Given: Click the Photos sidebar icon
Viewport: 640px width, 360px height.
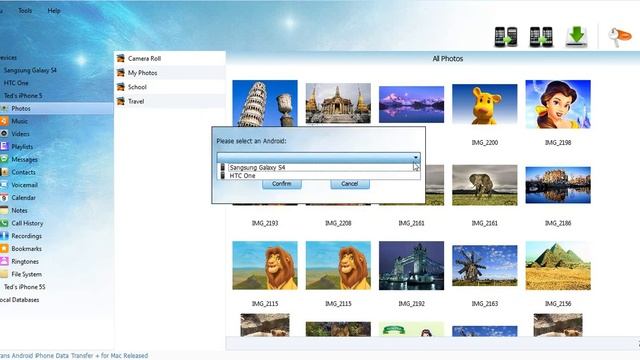Looking at the screenshot, I should click(4, 109).
